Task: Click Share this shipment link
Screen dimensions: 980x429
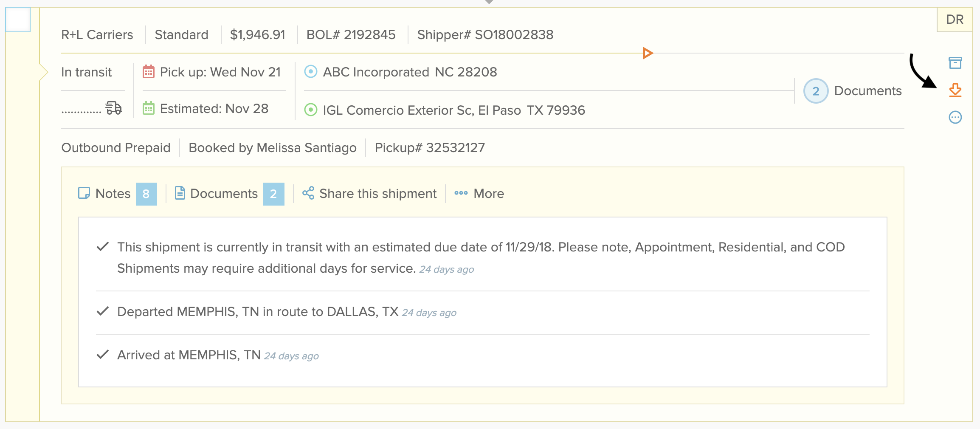Action: (x=378, y=194)
